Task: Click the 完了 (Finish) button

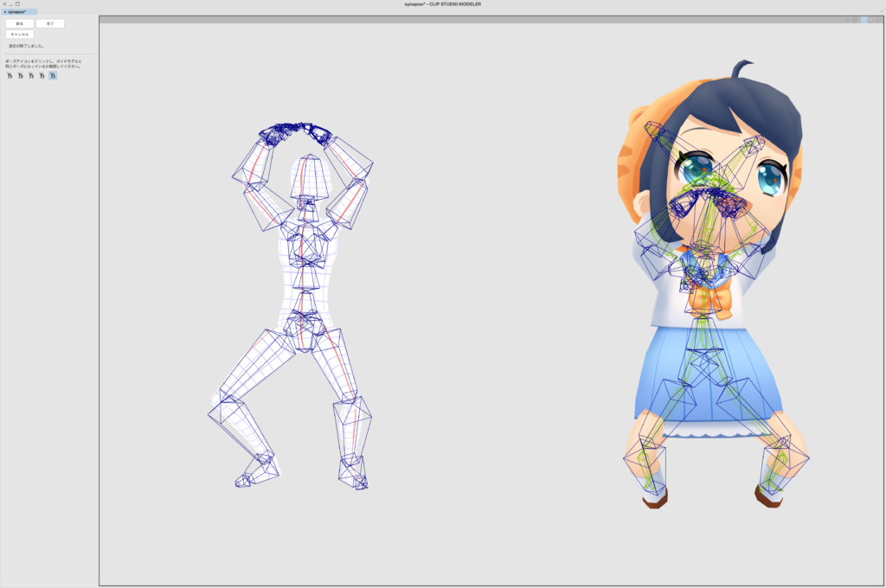Action: tap(50, 23)
